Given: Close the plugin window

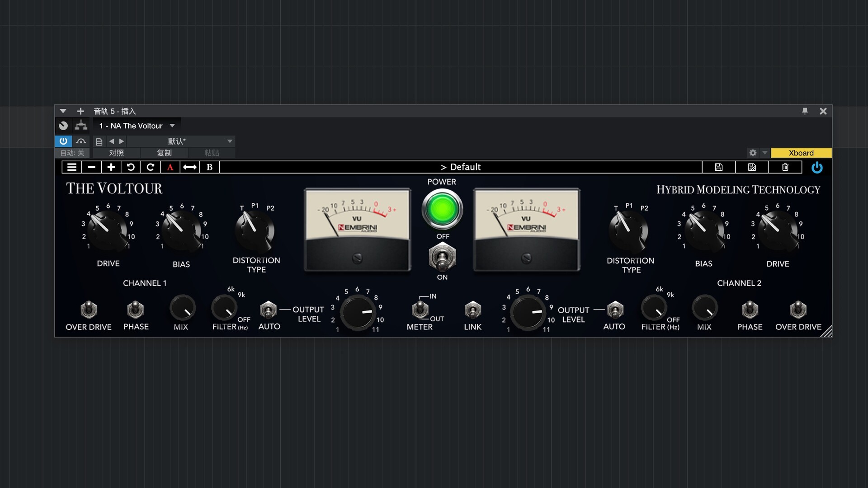Looking at the screenshot, I should (x=823, y=111).
